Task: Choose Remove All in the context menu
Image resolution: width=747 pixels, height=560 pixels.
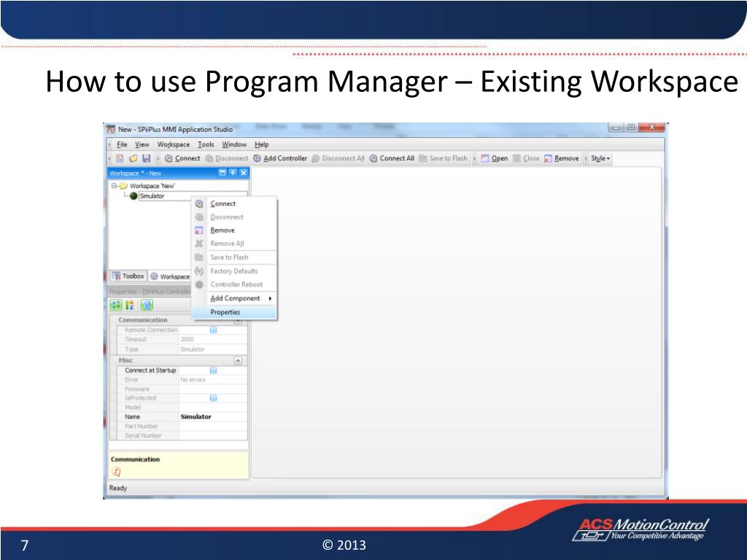Action: coord(233,244)
